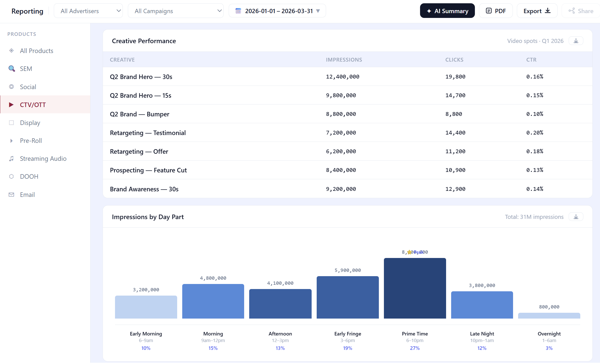
Task: Switch to Social product report
Action: click(x=45, y=87)
